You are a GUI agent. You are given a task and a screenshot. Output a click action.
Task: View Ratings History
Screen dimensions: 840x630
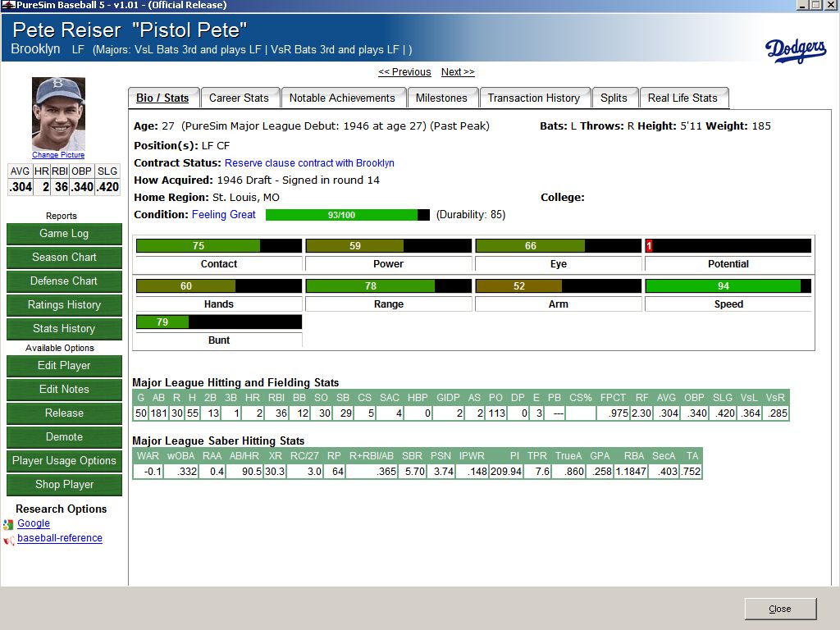click(64, 305)
